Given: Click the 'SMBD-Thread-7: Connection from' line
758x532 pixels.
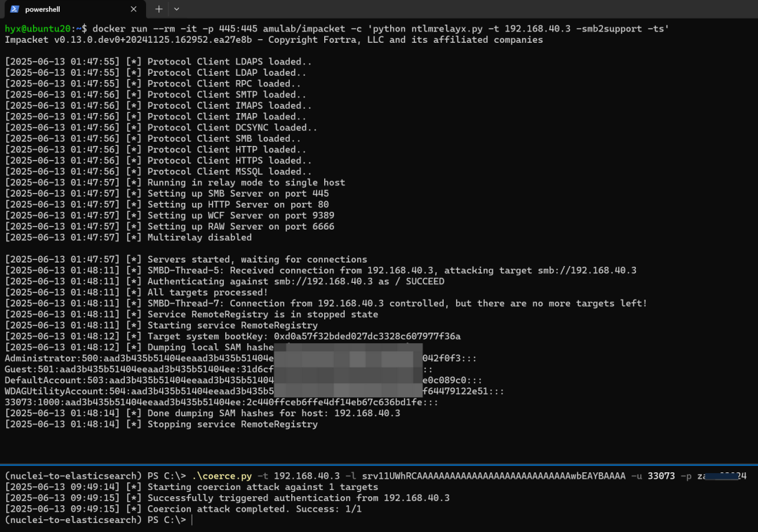Looking at the screenshot, I should click(x=326, y=303).
